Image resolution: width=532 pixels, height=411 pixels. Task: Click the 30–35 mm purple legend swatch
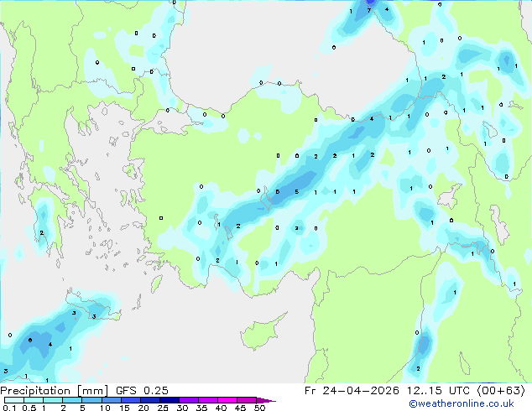click(188, 400)
